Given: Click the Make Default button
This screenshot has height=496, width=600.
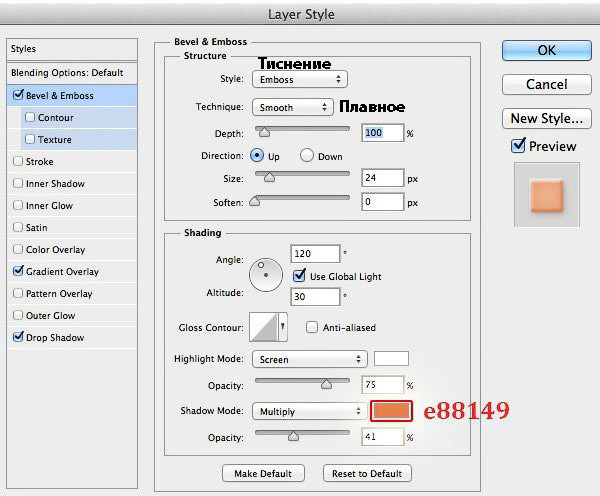Looking at the screenshot, I should (263, 473).
